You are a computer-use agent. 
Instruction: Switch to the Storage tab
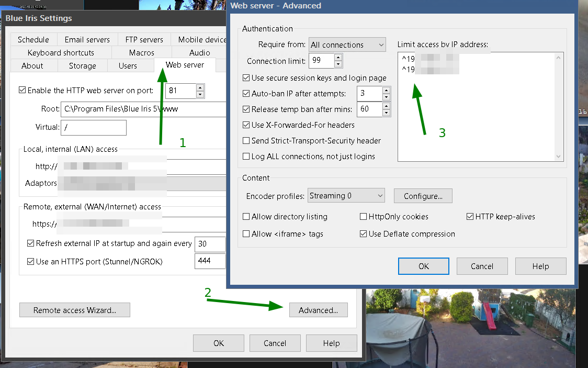point(82,66)
